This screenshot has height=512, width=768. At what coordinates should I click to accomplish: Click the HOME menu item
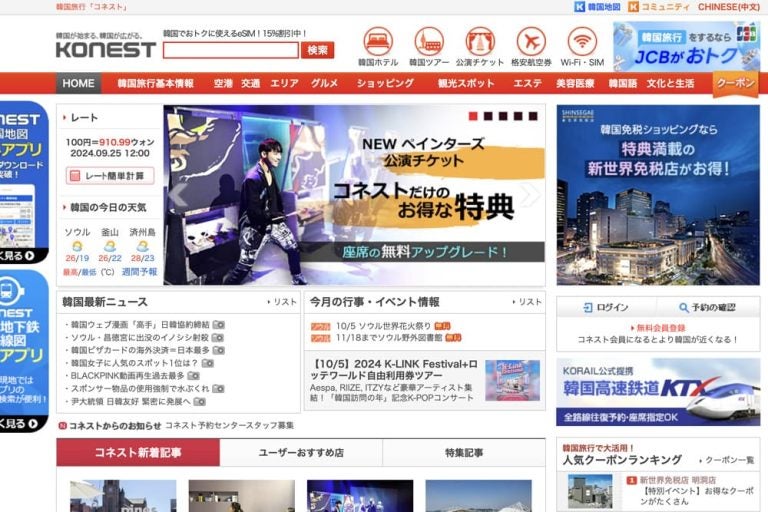(78, 83)
